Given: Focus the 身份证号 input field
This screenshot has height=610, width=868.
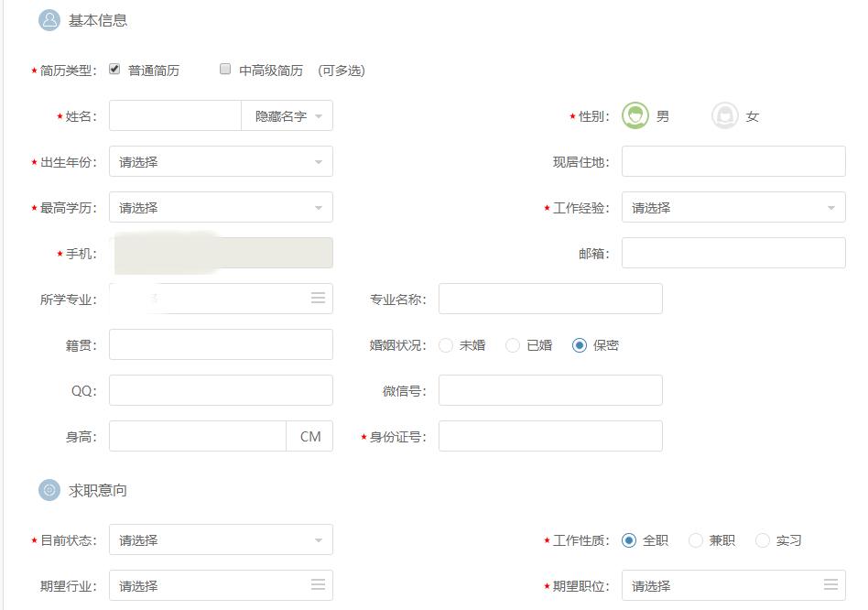Looking at the screenshot, I should [x=550, y=437].
